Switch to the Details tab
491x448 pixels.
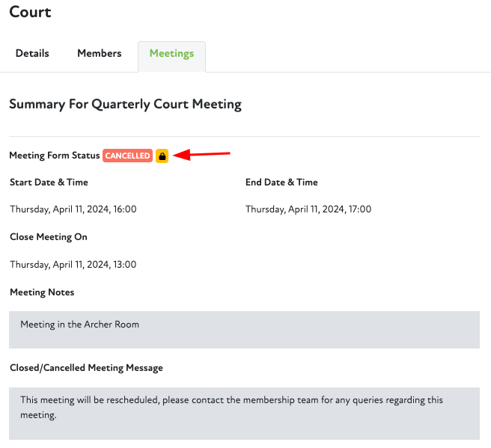(32, 54)
